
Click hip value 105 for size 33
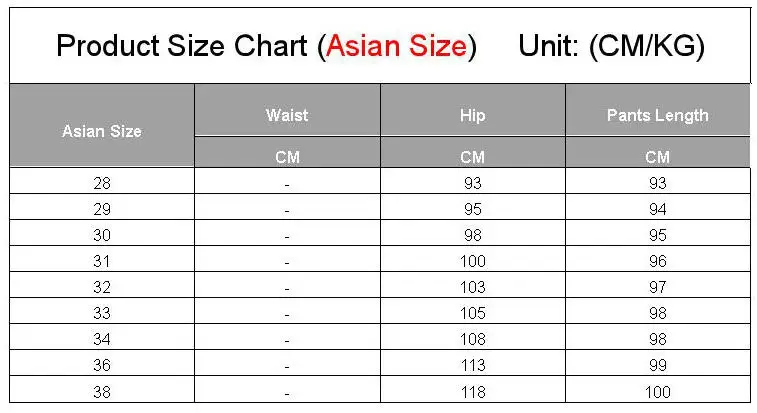472,313
